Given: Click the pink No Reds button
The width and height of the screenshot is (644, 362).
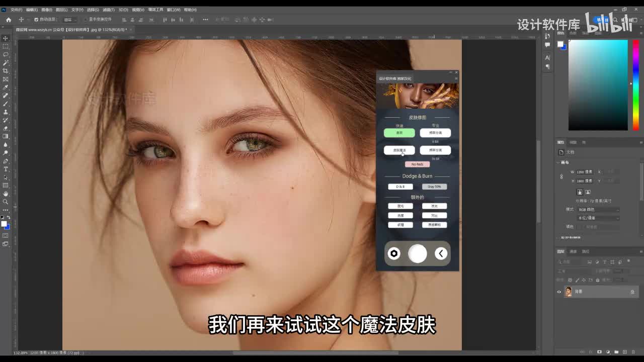Looking at the screenshot, I should click(417, 164).
